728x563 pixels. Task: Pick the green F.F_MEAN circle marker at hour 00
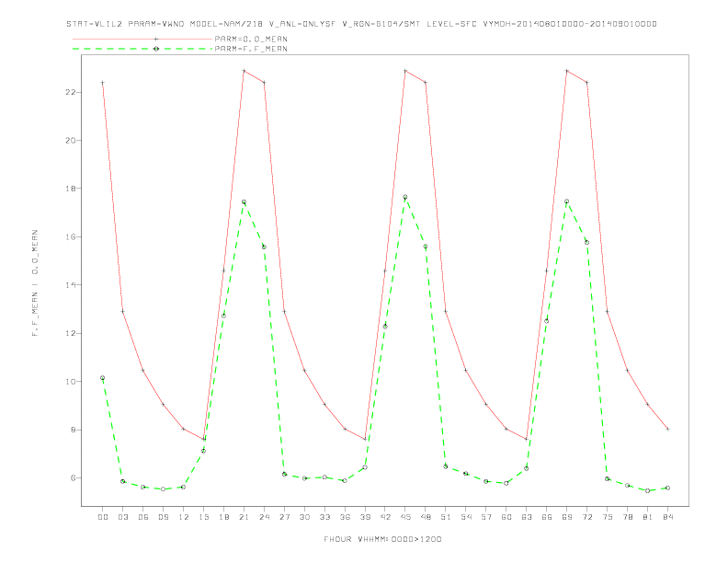(x=103, y=378)
